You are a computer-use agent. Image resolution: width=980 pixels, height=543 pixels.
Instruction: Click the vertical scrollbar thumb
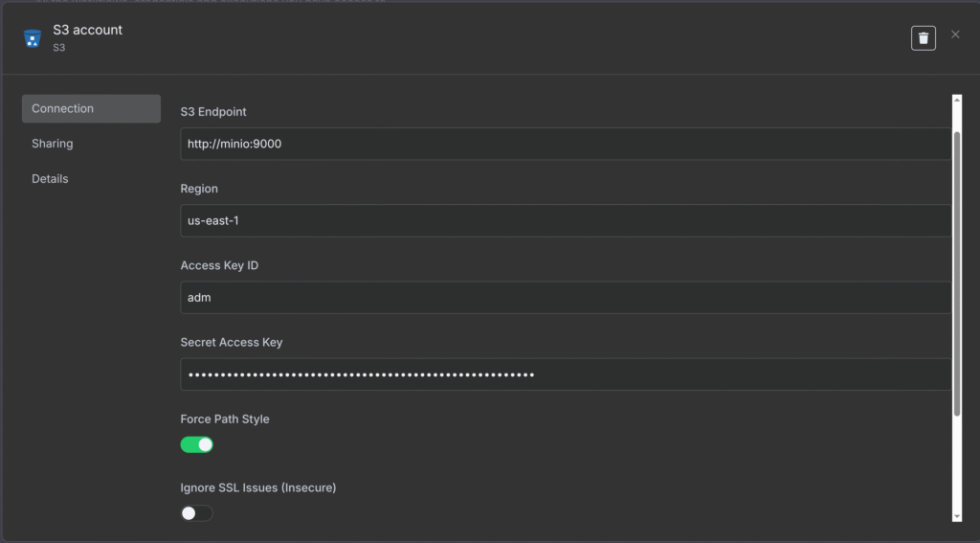(x=956, y=273)
